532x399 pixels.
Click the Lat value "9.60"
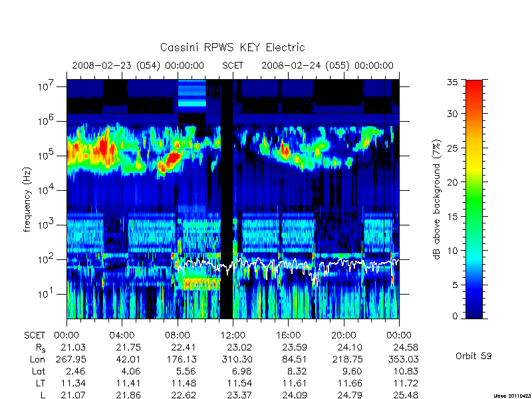pos(352,372)
